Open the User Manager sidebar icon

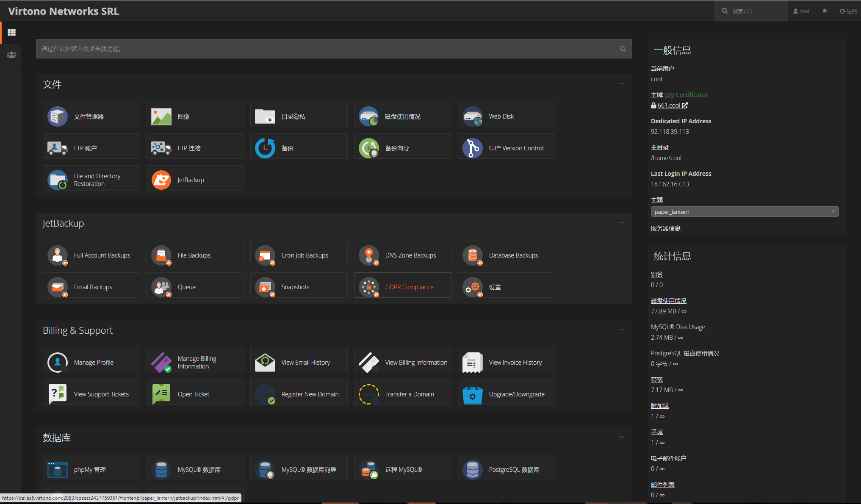click(x=11, y=55)
